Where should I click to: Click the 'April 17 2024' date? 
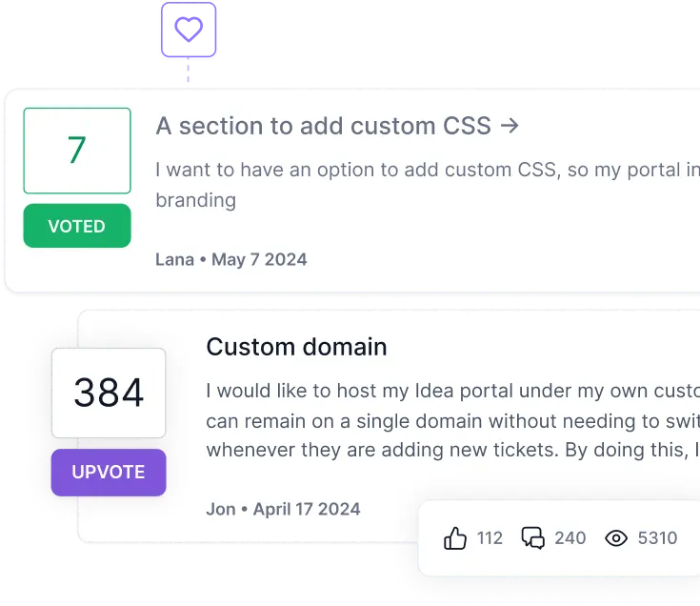[307, 509]
